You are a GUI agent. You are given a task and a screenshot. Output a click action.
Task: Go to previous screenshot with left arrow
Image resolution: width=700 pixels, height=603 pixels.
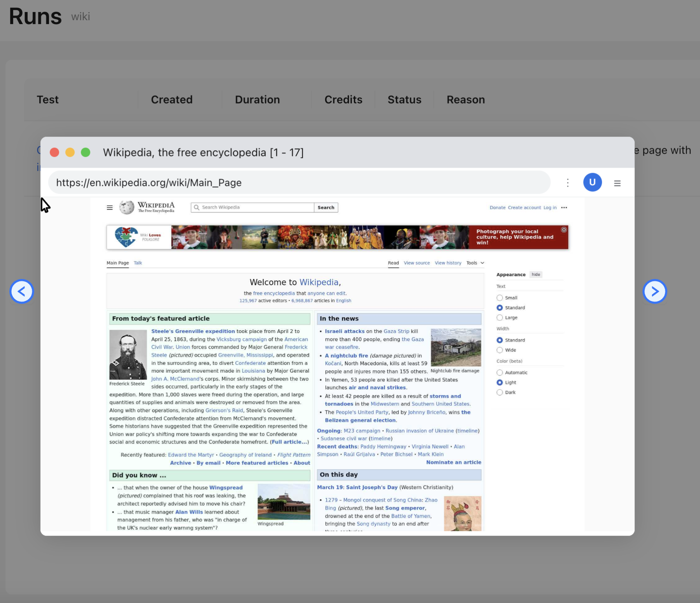pyautogui.click(x=22, y=291)
